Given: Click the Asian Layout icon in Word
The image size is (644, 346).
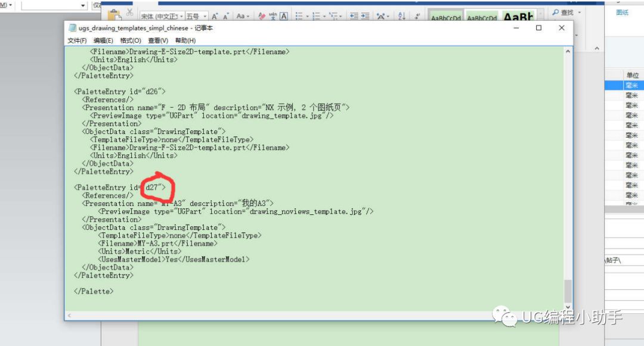Looking at the screenshot, I should 380,17.
